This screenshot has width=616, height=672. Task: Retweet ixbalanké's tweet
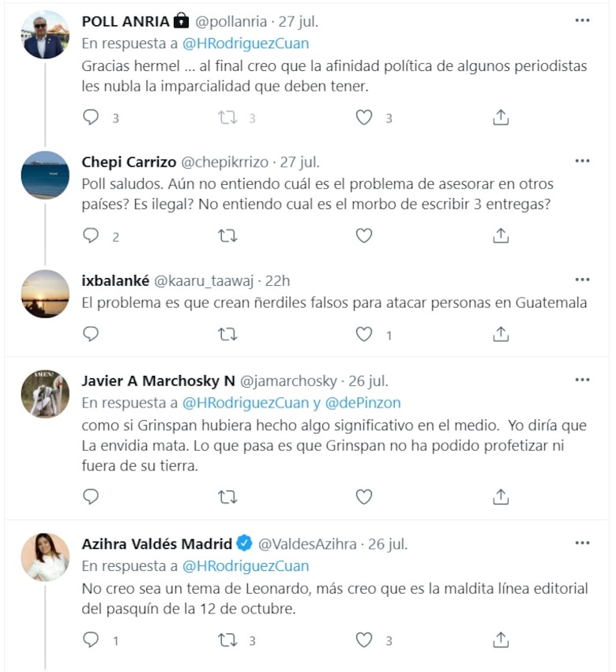click(227, 334)
